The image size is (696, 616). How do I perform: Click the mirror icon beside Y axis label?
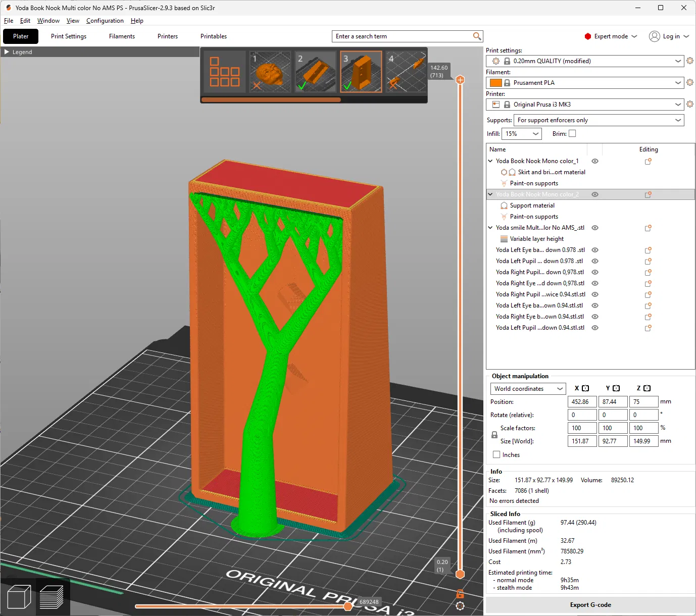tap(616, 388)
